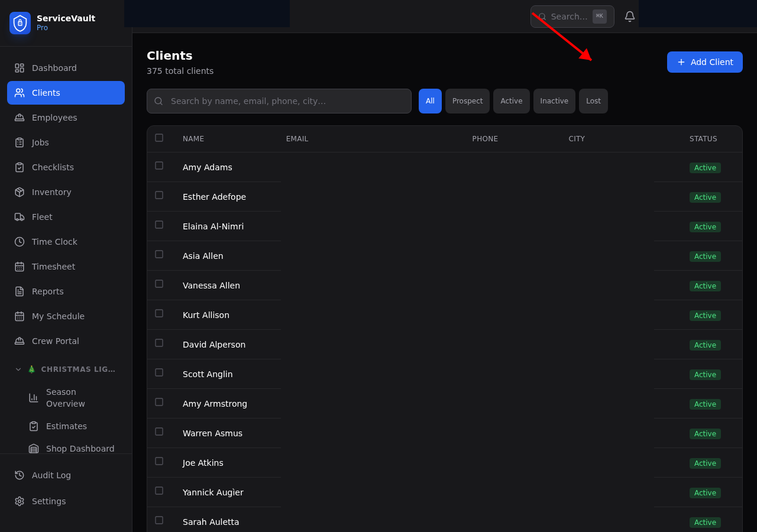
Task: Select the Inventory sidebar icon
Action: [x=51, y=192]
